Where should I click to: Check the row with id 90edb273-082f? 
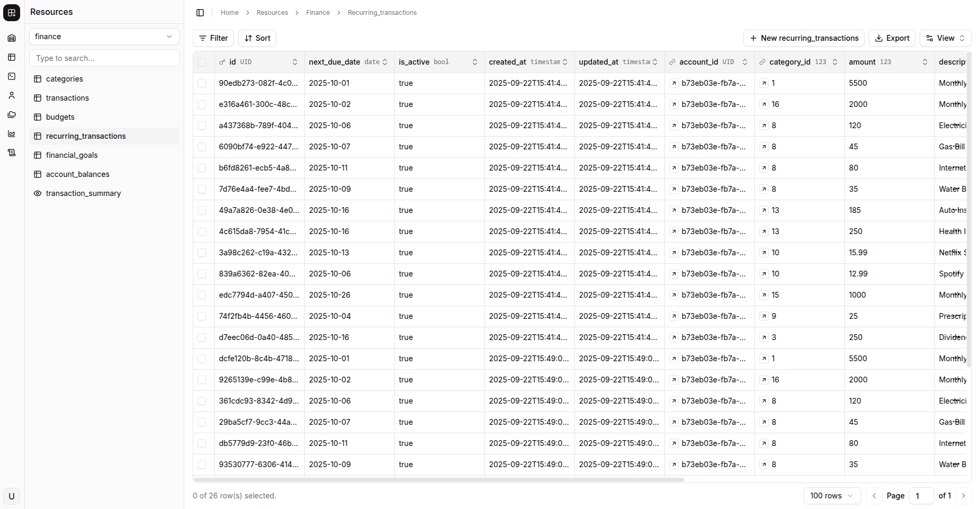pyautogui.click(x=202, y=83)
